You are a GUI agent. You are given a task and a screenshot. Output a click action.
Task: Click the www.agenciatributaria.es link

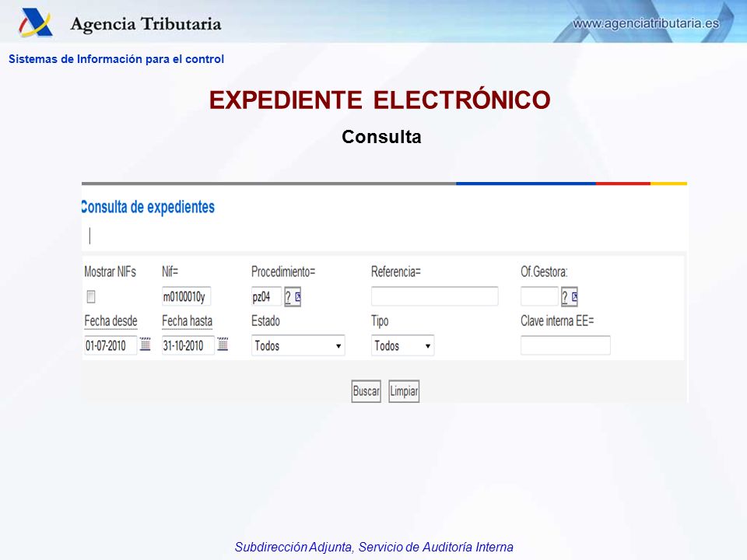pos(646,23)
